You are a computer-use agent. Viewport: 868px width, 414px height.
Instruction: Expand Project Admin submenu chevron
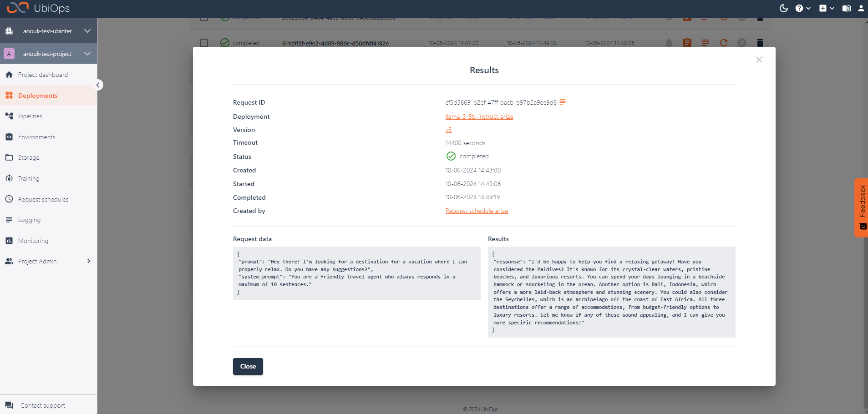click(89, 261)
